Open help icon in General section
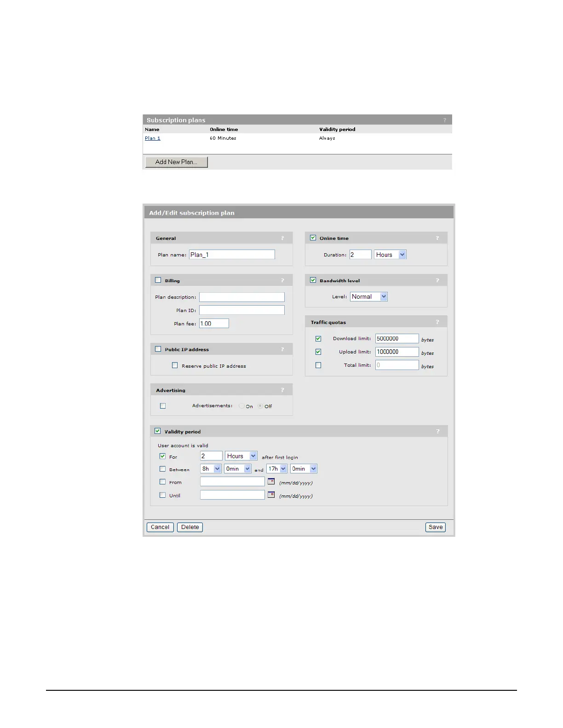This screenshot has width=563, height=728. [x=282, y=238]
